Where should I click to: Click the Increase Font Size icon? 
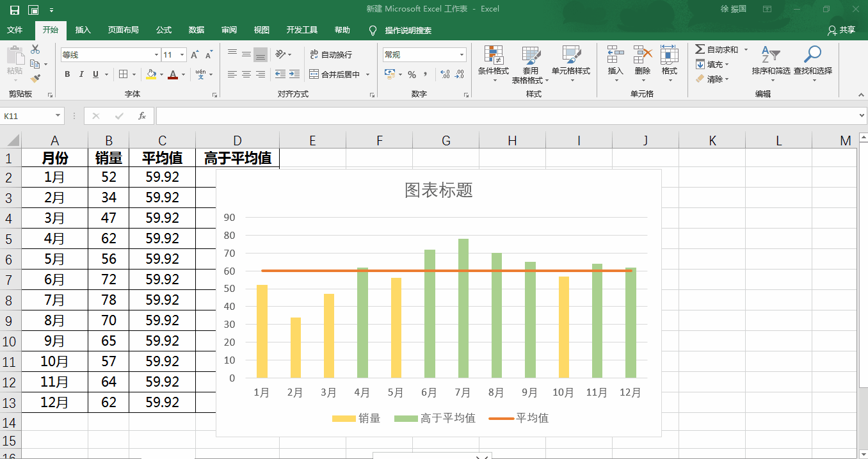coord(195,55)
